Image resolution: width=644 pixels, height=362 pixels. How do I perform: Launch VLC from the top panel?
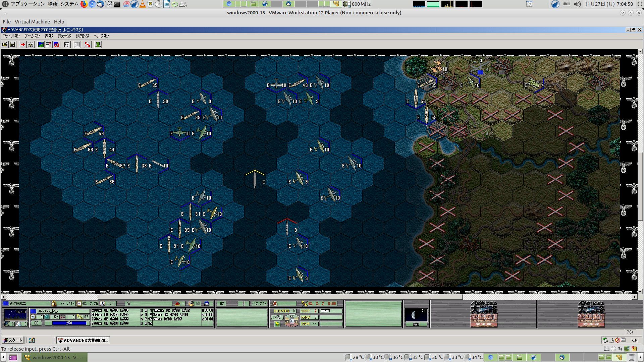[x=143, y=4]
